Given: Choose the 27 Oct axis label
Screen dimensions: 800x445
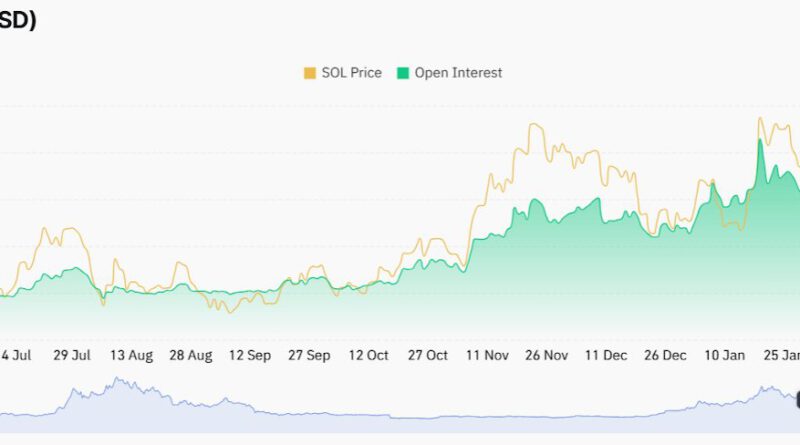Looking at the screenshot, I should tap(428, 355).
